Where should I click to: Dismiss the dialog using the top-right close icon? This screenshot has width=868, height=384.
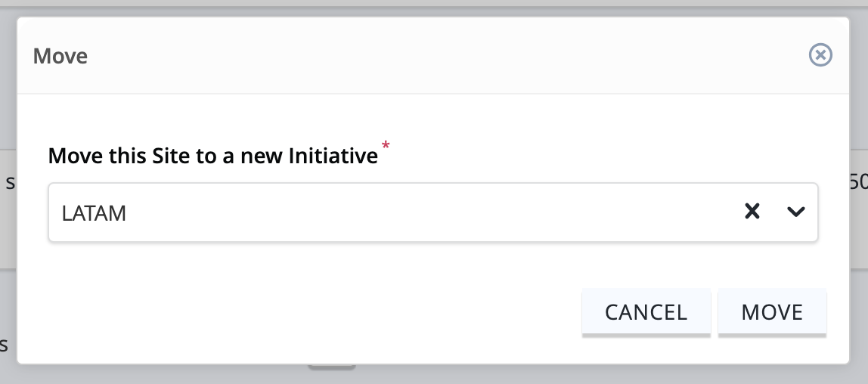pyautogui.click(x=820, y=55)
